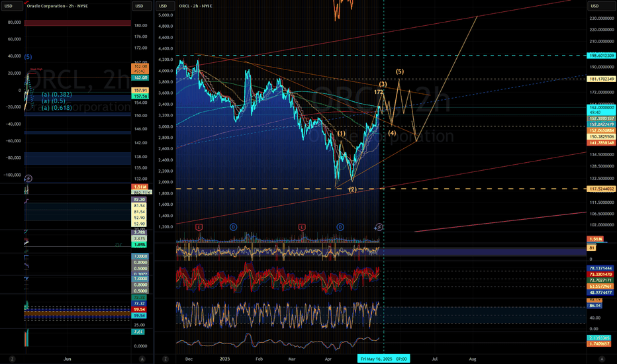Open USD selector left of ORCL title

pos(166,6)
